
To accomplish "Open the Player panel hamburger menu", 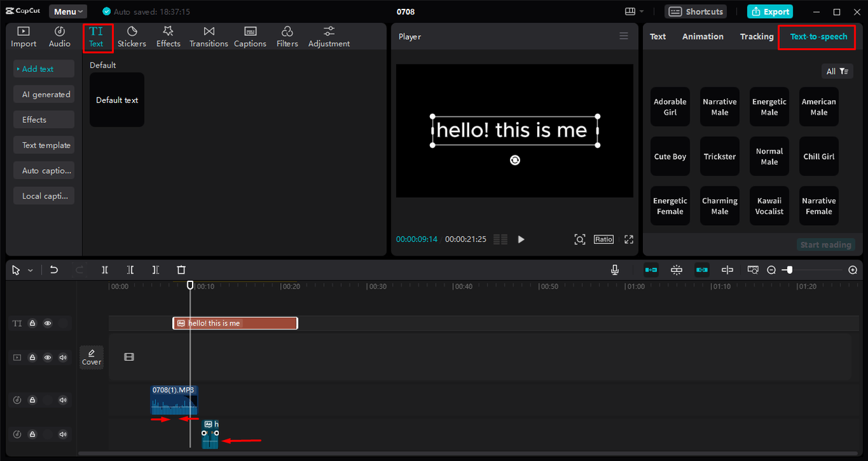I will 624,36.
